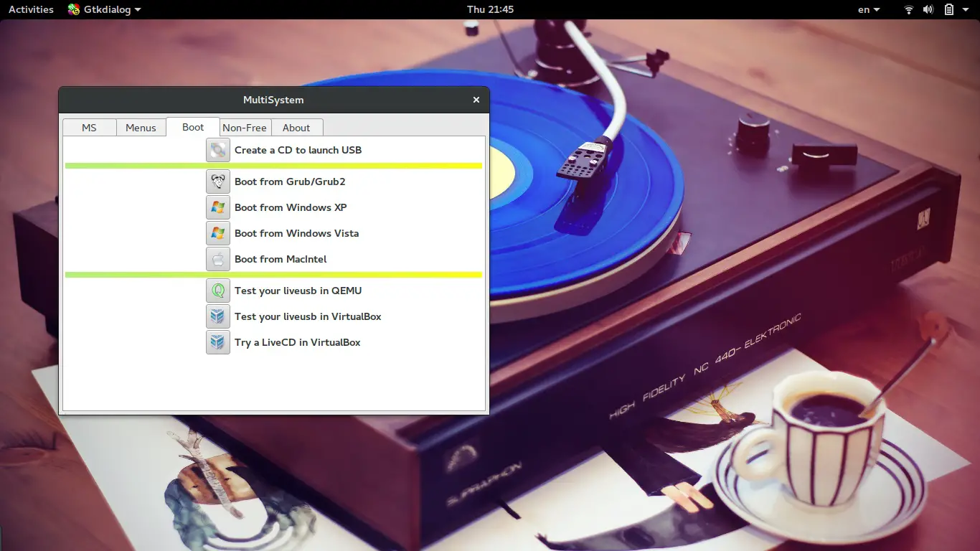This screenshot has width=980, height=551.
Task: Open the Thu 21:45 clock calendar
Action: (490, 9)
